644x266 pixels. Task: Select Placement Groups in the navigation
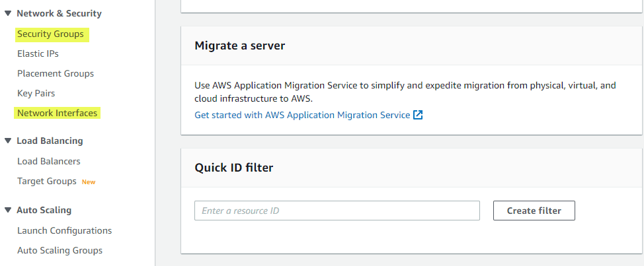tap(56, 73)
